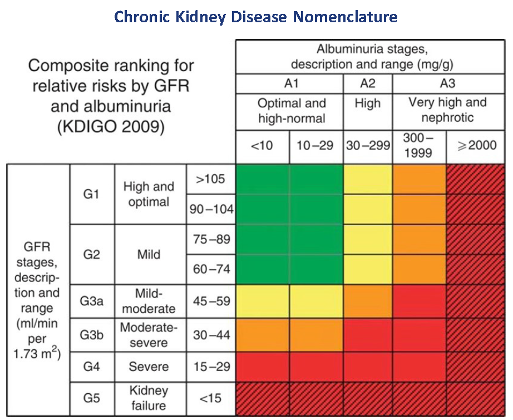Click the "Optimal and high-normal" description cell
Image resolution: width=513 pixels, height=420 pixels.
[x=289, y=111]
